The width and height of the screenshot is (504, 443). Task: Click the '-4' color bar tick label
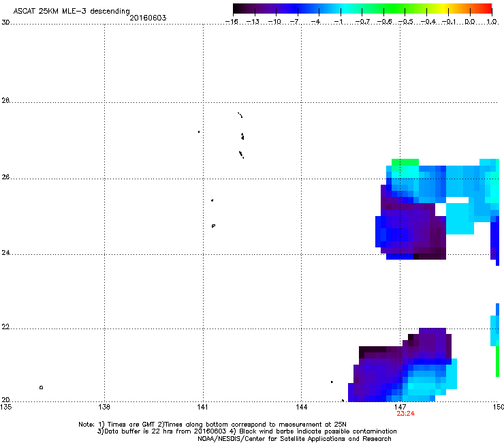click(315, 22)
